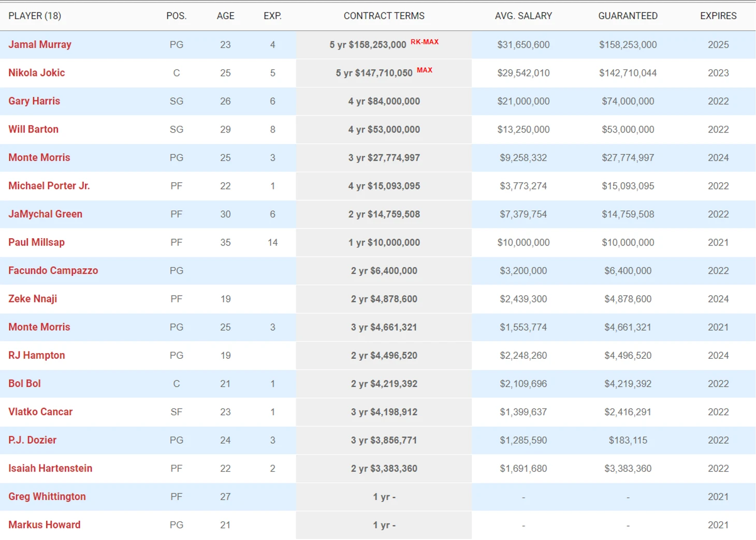Select Isaiah Hartenstein's average salary $1,691,680
Image resolution: width=756 pixels, height=540 pixels.
[524, 469]
